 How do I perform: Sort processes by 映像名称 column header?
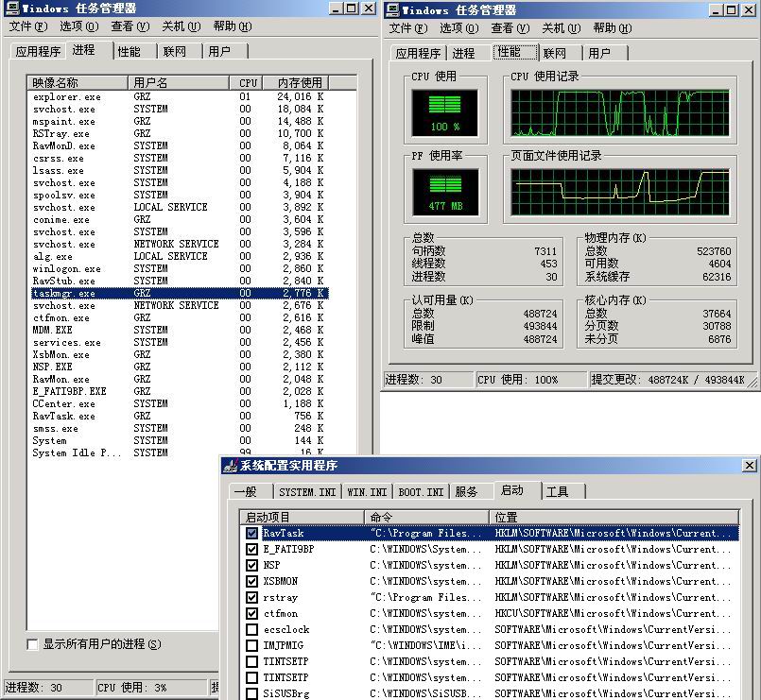78,83
